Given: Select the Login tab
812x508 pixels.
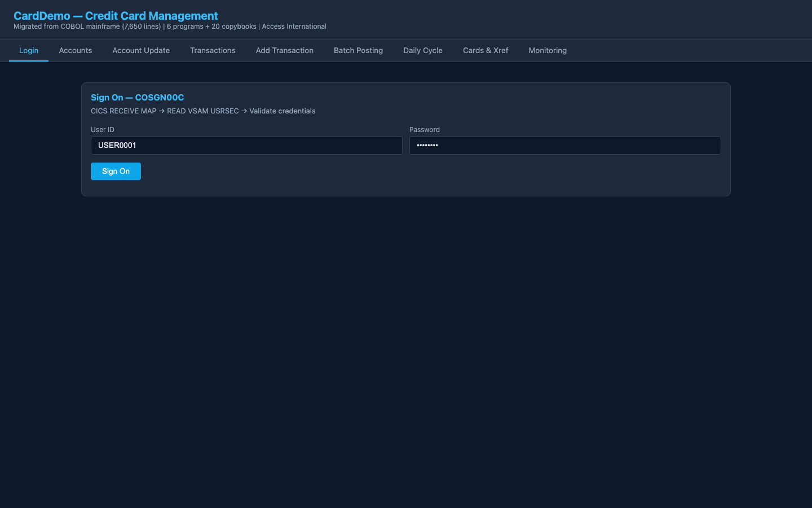Looking at the screenshot, I should pos(29,50).
